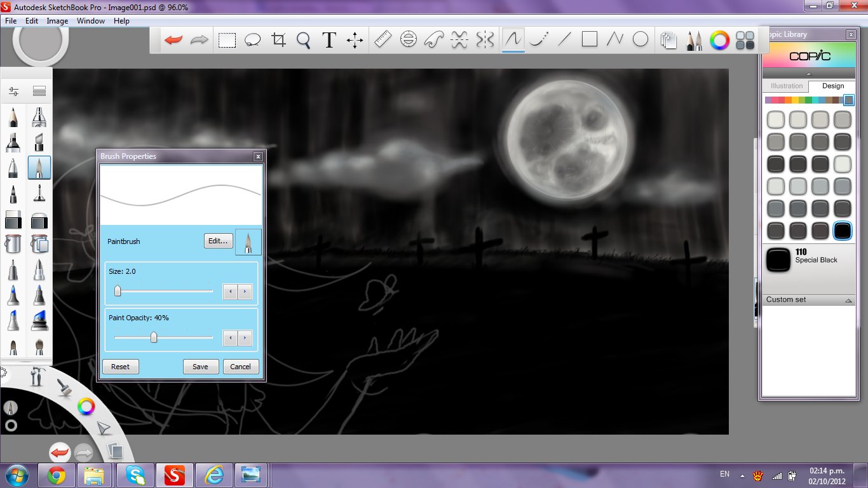Open Google Chrome from the taskbar
The width and height of the screenshot is (868, 488).
[57, 475]
